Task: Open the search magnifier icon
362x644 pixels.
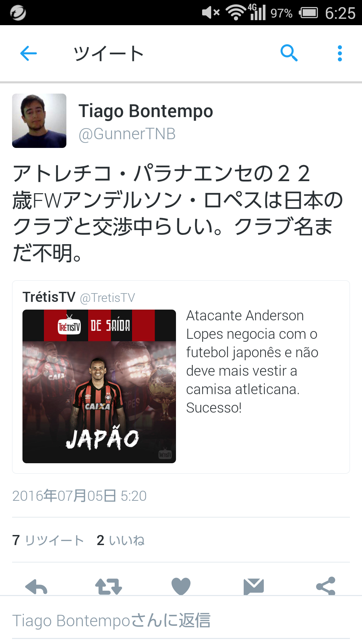Action: pos(289,53)
